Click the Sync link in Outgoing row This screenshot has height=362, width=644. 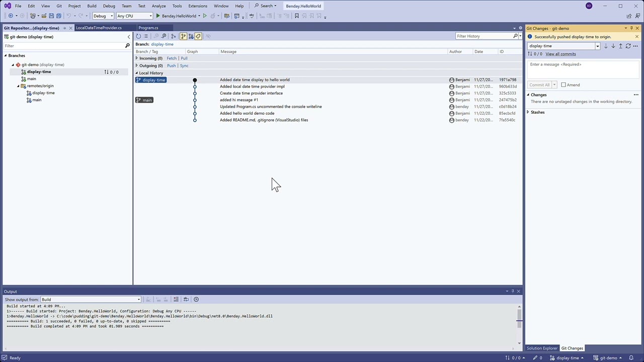coord(184,66)
